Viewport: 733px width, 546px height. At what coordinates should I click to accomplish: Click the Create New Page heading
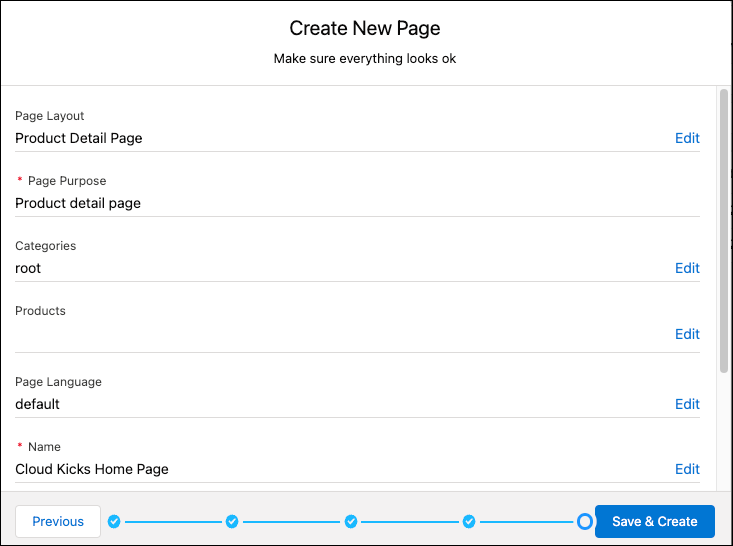coord(365,28)
